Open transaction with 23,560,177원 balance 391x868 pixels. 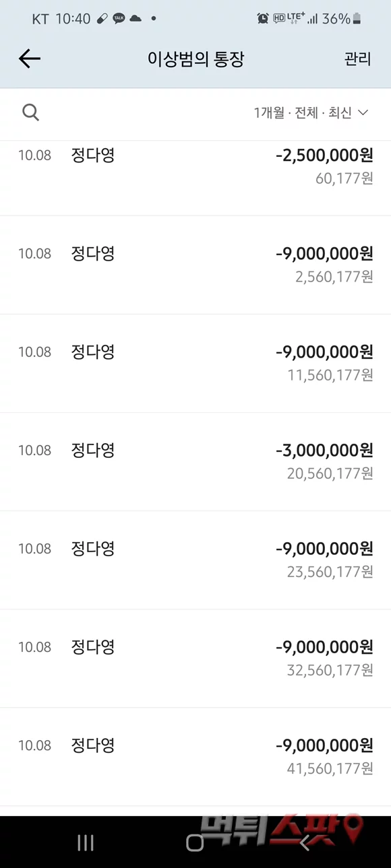[x=195, y=560]
